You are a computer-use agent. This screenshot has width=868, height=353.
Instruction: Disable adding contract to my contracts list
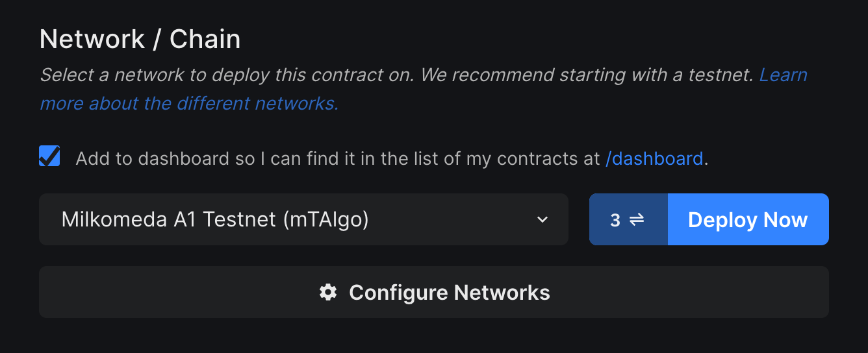(x=49, y=156)
